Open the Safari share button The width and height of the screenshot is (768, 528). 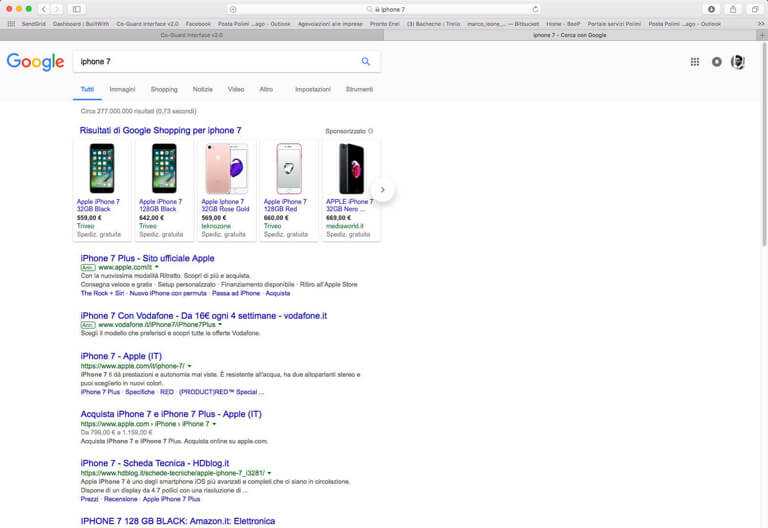pos(733,9)
